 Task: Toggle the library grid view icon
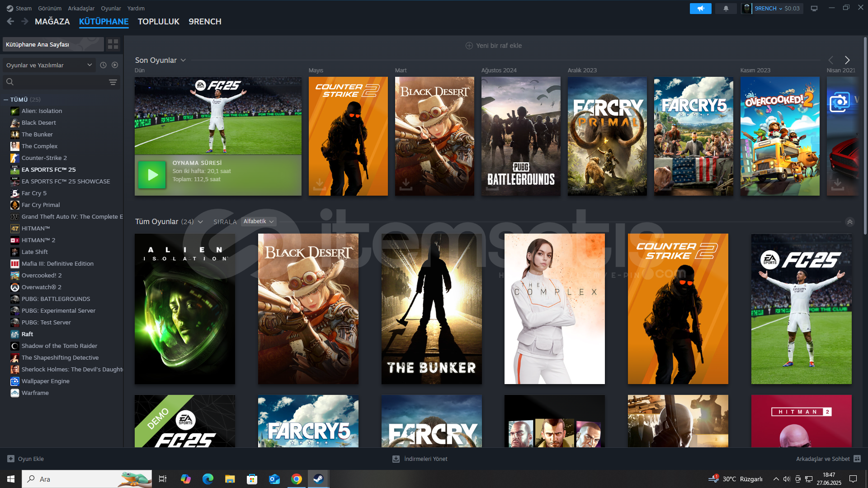[113, 44]
